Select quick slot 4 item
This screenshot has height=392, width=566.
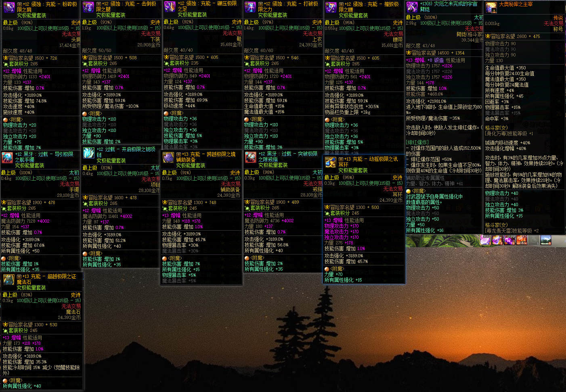tap(522, 240)
